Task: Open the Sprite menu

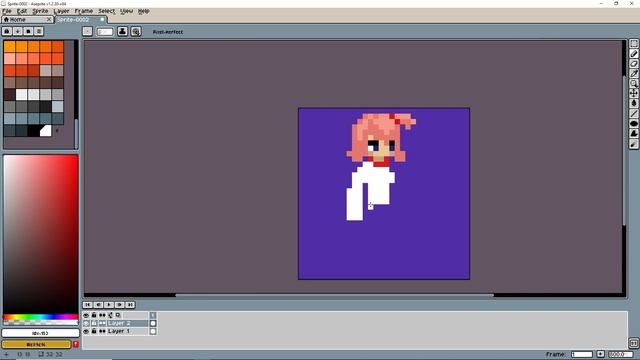Action: (x=40, y=11)
